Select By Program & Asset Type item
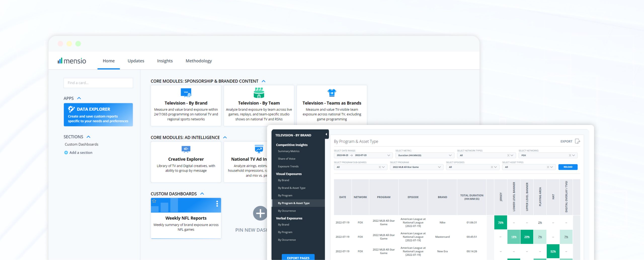Viewport: 644px width, 260px height. 298,203
